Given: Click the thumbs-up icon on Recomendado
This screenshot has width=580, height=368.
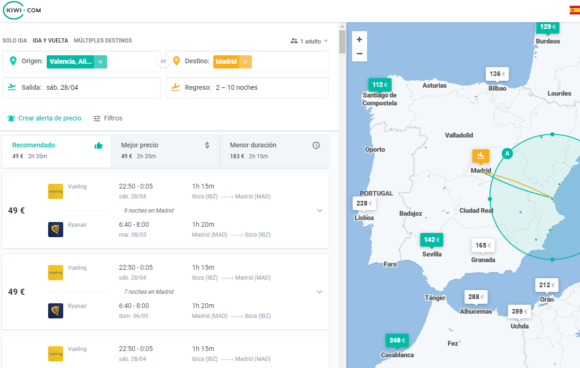Looking at the screenshot, I should [x=98, y=145].
